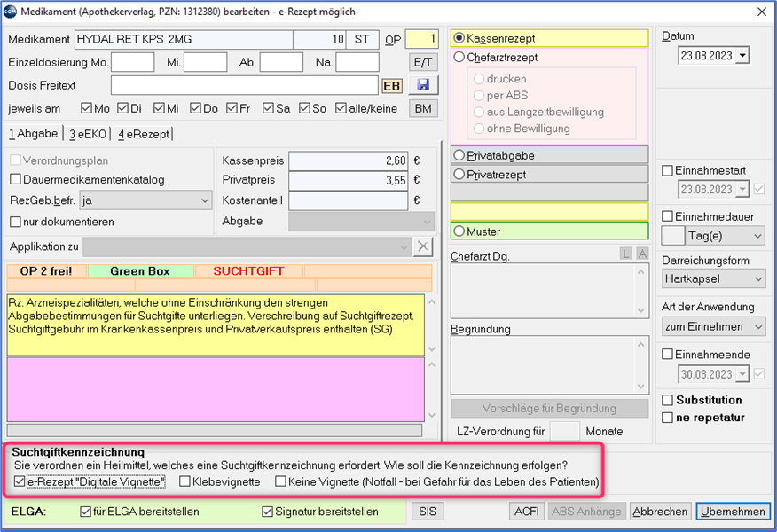
Task: Click the Medikament HYDAL RET KPS 2MG field
Action: click(184, 39)
